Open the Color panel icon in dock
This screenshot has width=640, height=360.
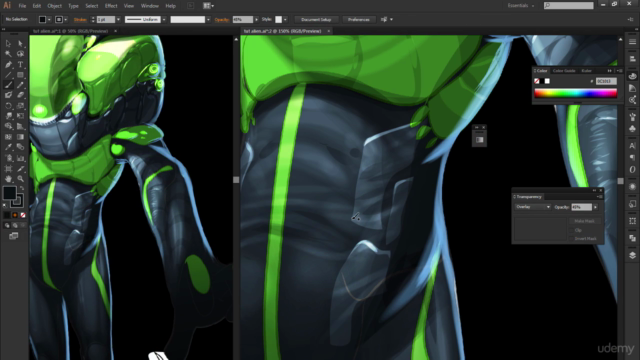[x=632, y=76]
